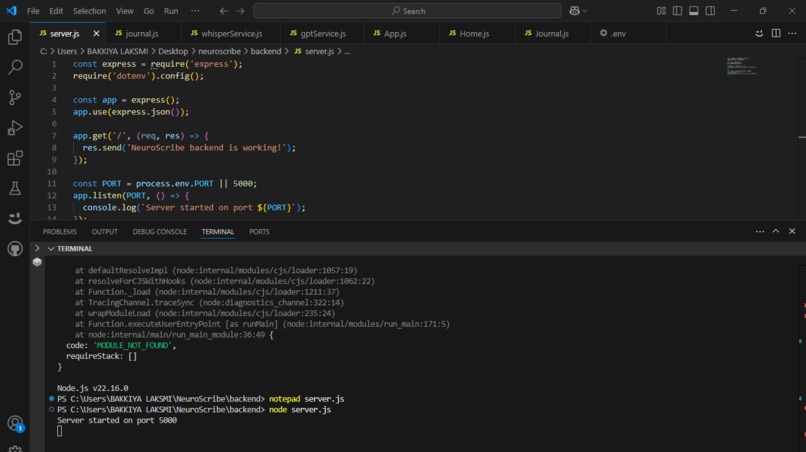Screen dimensions: 806x452
Task: Open the Source Control view
Action: click(x=15, y=97)
